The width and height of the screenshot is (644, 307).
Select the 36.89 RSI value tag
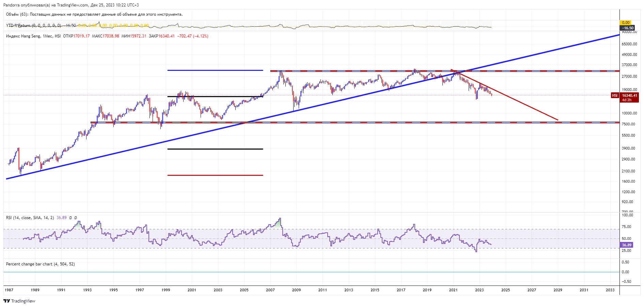(x=627, y=245)
